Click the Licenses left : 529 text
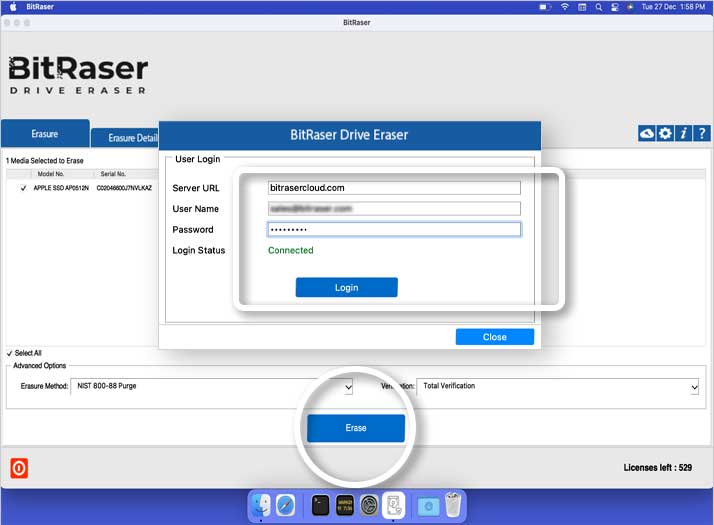This screenshot has height=525, width=714. coord(658,468)
